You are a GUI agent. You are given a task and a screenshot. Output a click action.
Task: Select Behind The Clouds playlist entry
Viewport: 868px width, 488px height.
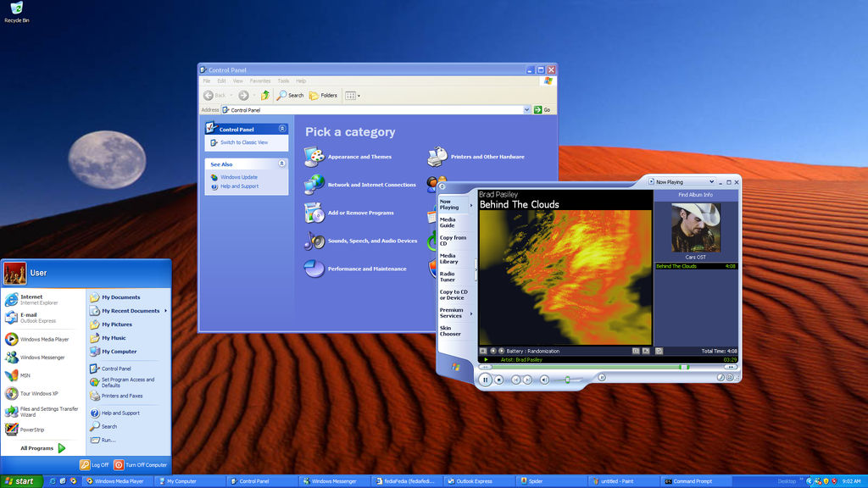tap(696, 266)
